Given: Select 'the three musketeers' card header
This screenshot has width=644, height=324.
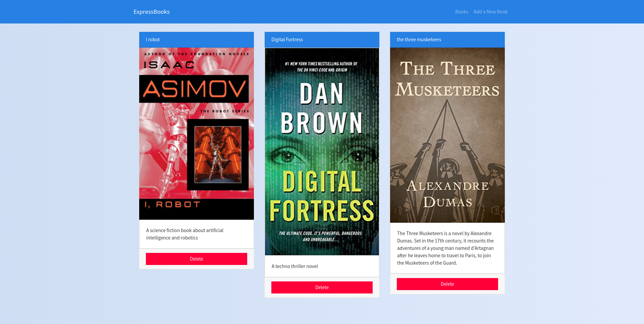Looking at the screenshot, I should point(447,40).
